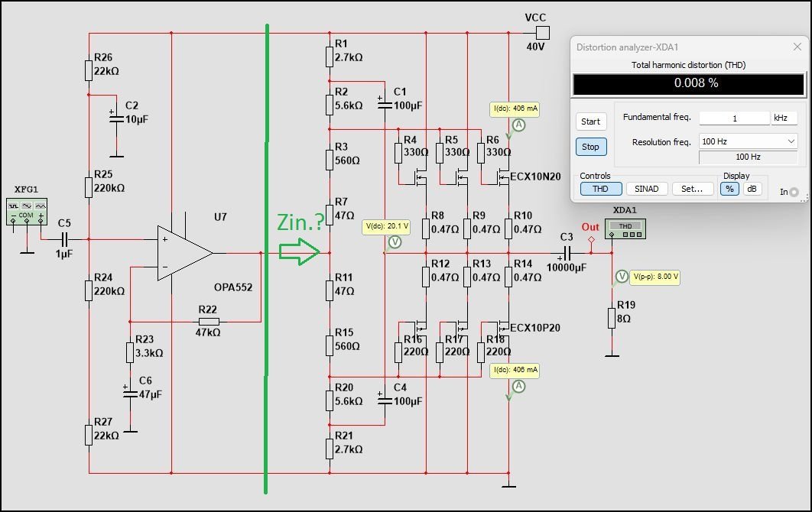Open the Set... controls dialog
The height and width of the screenshot is (512, 812).
(693, 189)
